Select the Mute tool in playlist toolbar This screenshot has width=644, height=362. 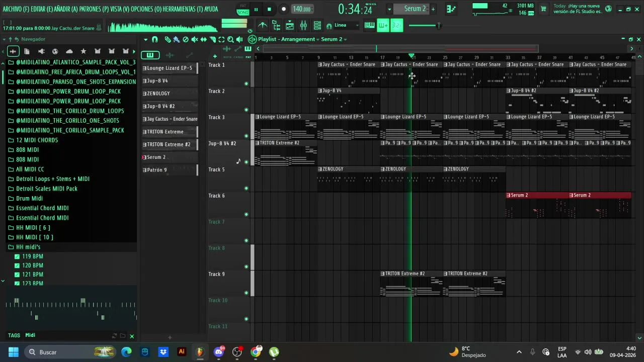click(195, 39)
